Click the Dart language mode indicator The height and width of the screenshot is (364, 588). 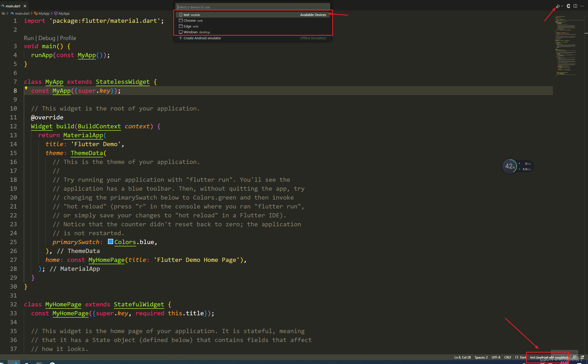(x=523, y=357)
